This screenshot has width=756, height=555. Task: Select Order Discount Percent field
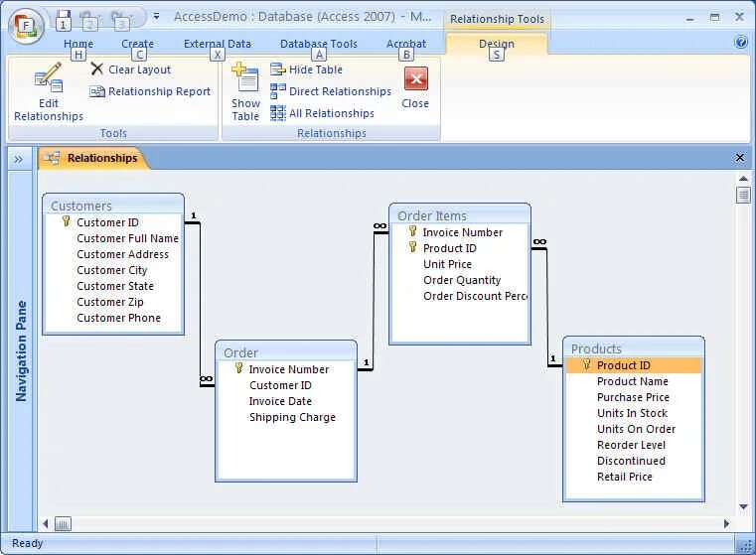click(x=460, y=295)
